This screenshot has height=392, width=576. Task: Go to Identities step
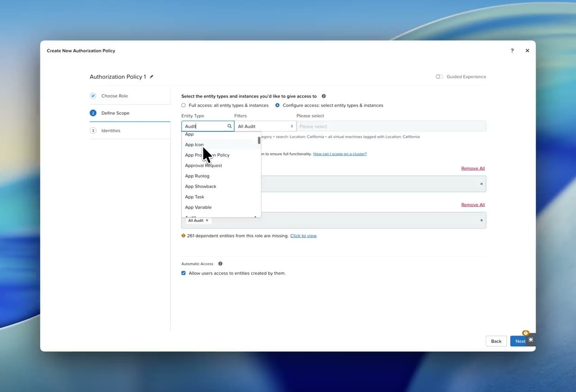pyautogui.click(x=111, y=130)
